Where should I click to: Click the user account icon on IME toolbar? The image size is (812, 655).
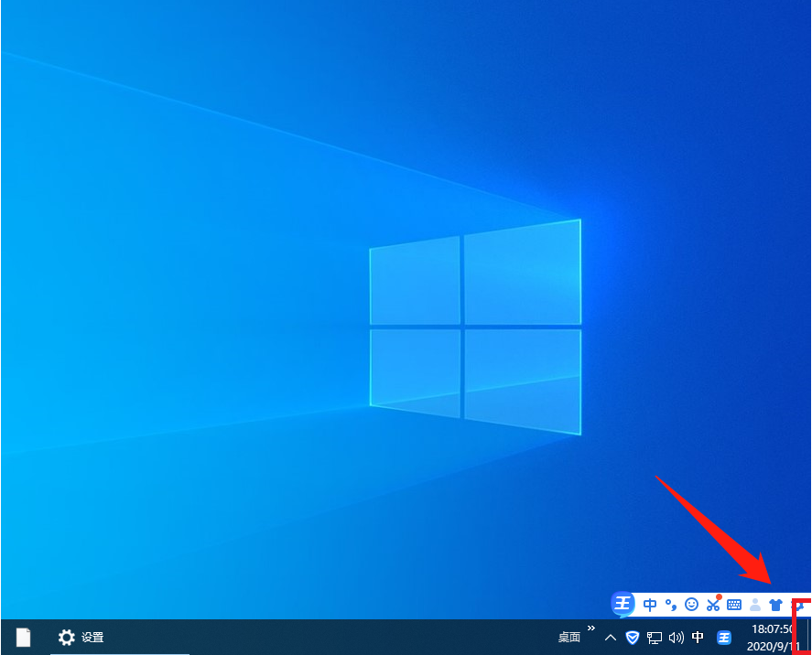(x=755, y=605)
